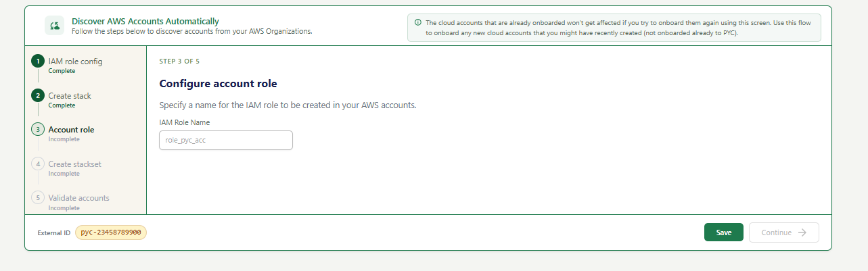Click the info icon in the notice banner
This screenshot has width=868, height=271.
point(417,22)
